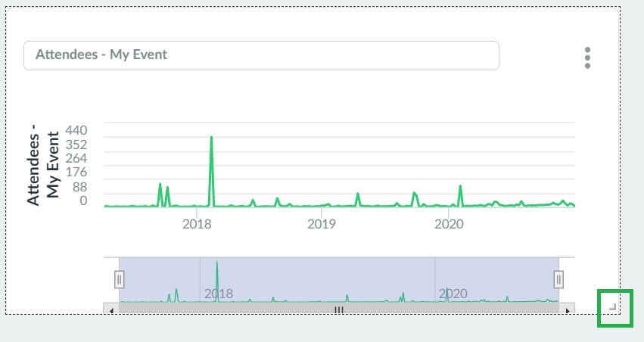This screenshot has height=342, width=644.
Task: Click the early 2020 spike on chart line
Action: click(x=460, y=186)
